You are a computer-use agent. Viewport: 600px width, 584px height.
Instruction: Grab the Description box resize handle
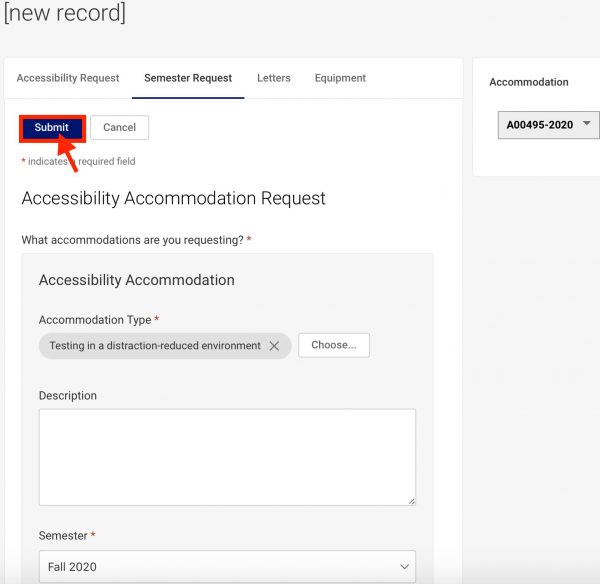tap(411, 501)
